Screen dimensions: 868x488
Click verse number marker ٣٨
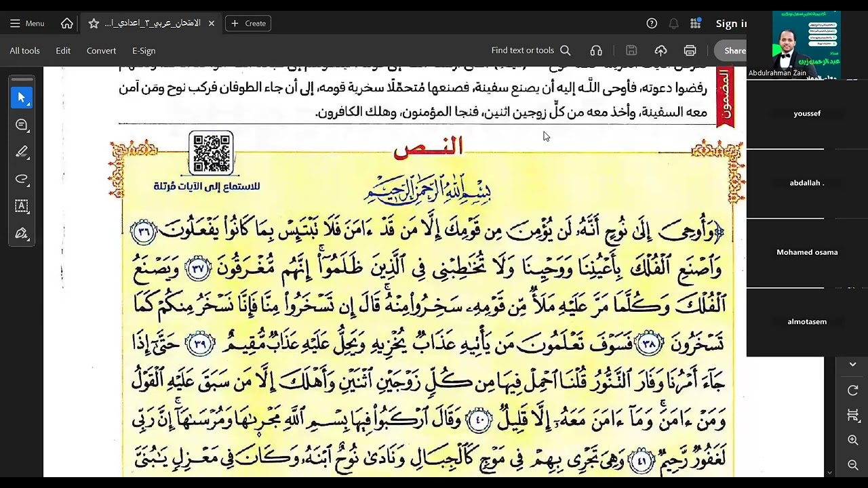click(x=649, y=344)
